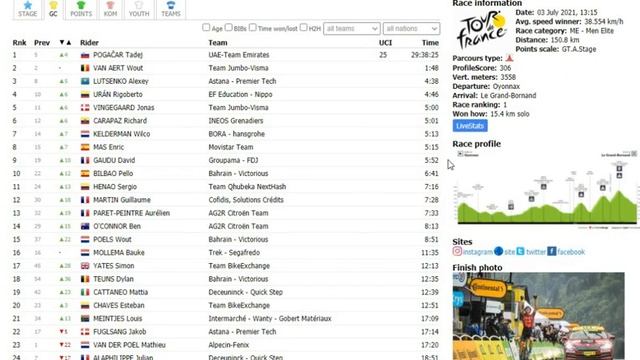Enable the Age checkbox
This screenshot has height=360, width=640.
click(206, 27)
